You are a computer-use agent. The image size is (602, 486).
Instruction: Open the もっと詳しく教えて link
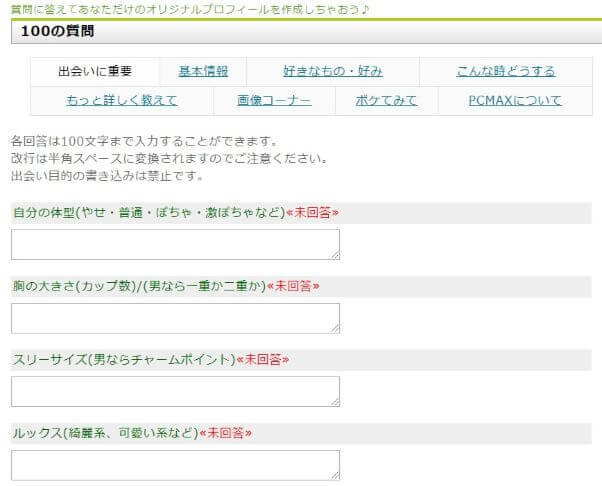(121, 101)
